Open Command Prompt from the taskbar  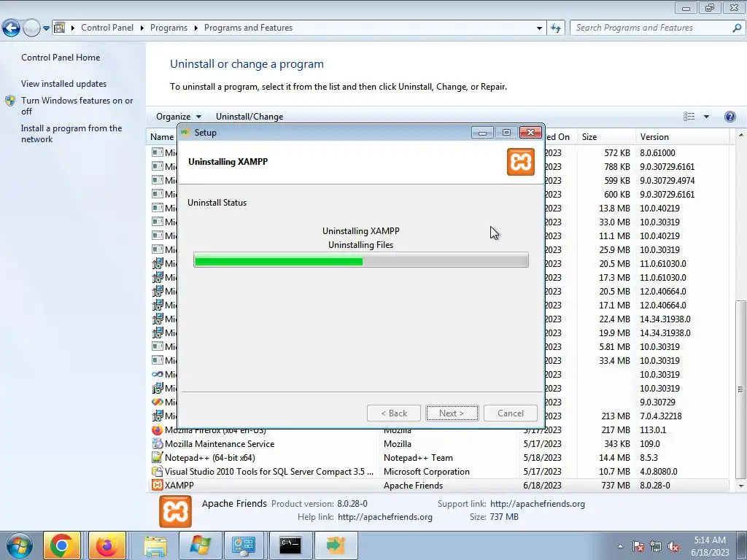point(290,545)
